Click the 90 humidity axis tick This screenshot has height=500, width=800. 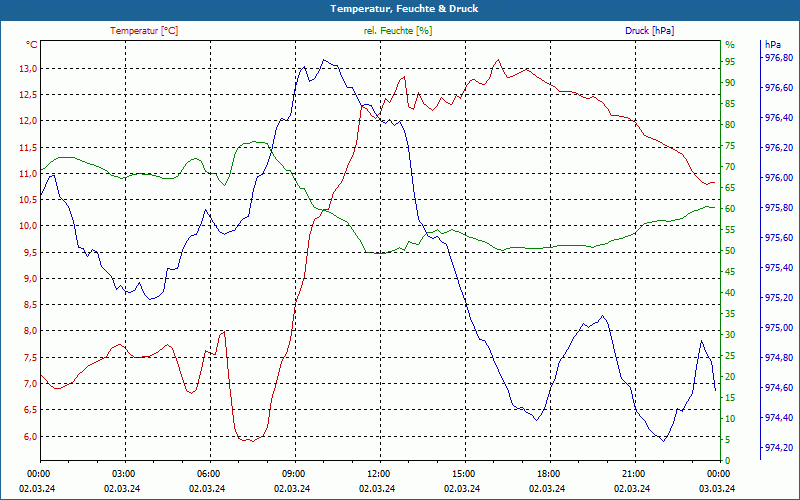[730, 83]
